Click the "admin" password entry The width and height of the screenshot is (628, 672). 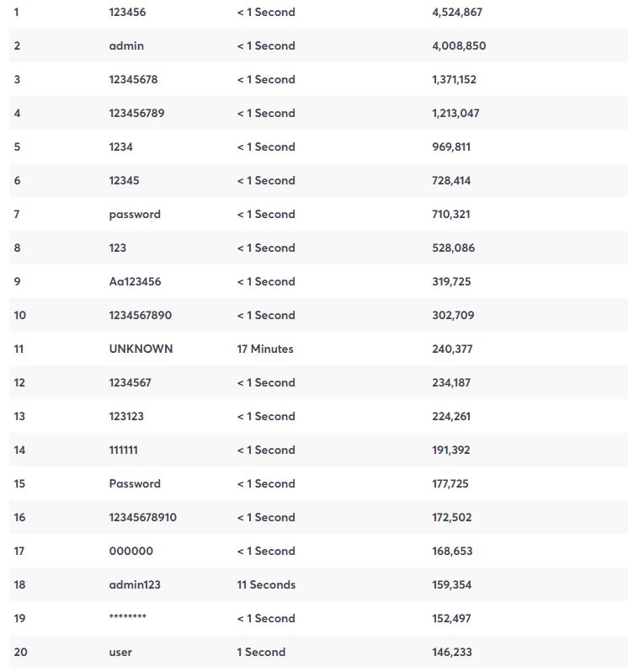click(x=126, y=45)
